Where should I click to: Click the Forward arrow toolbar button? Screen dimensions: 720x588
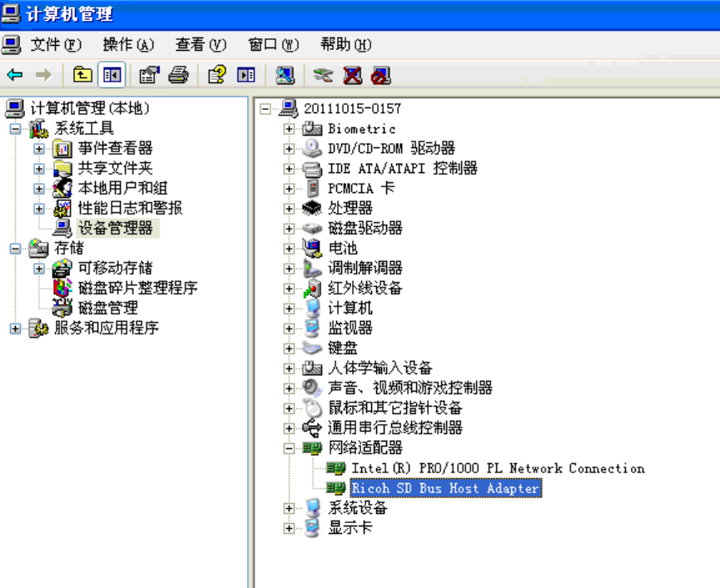click(x=43, y=75)
